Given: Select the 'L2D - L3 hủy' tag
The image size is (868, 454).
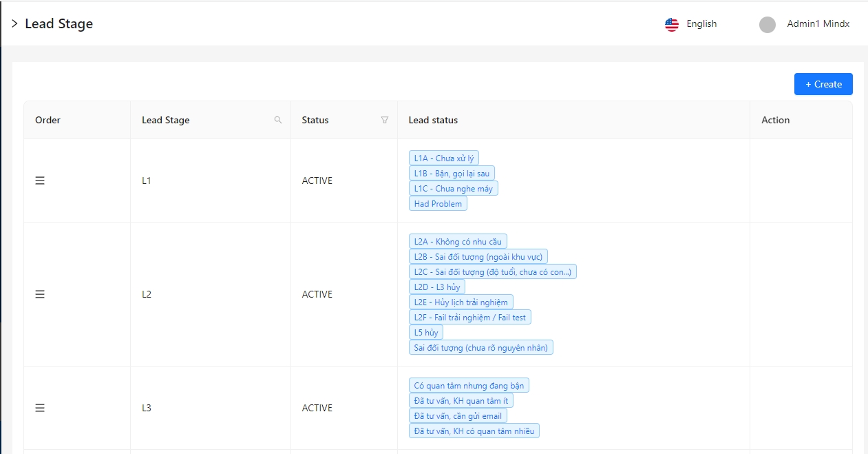Looking at the screenshot, I should click(x=437, y=287).
